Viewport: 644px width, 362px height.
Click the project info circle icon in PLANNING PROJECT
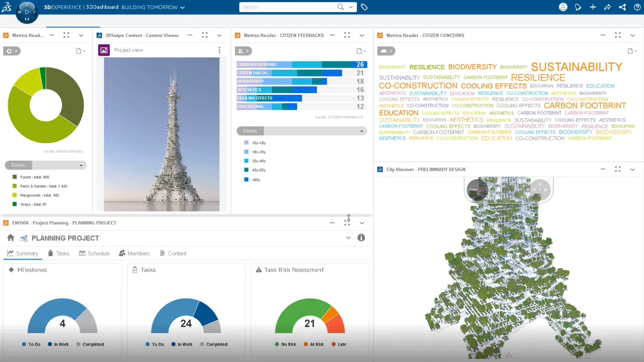(x=361, y=238)
